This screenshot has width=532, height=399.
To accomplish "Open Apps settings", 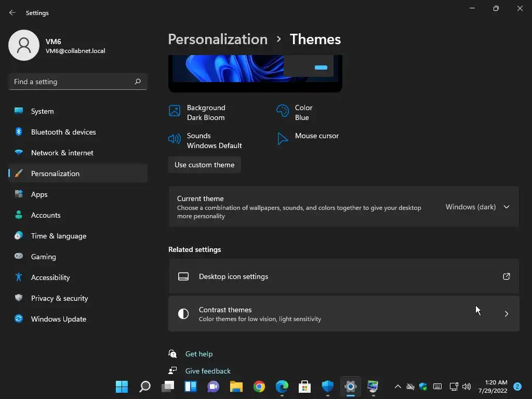I will 78,194.
